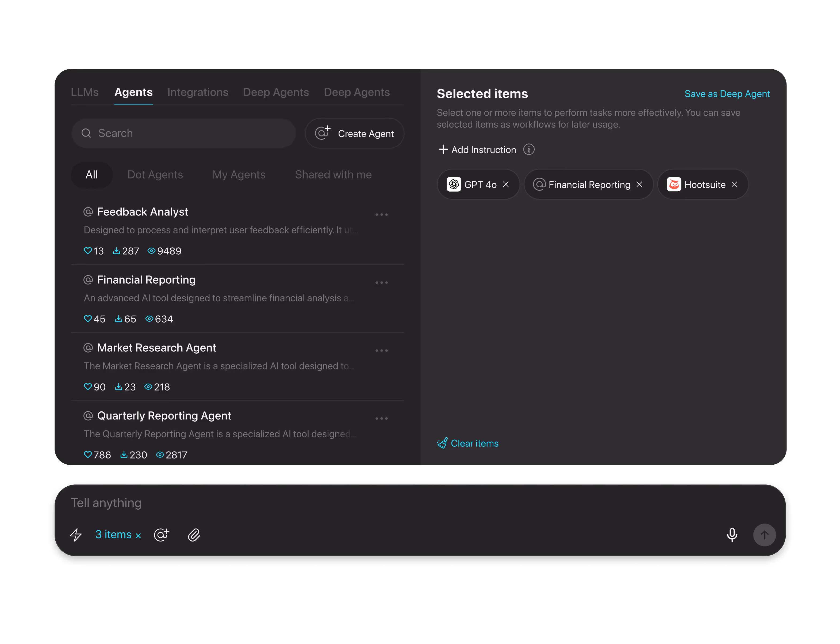Remove GPT 4o from selected items
The width and height of the screenshot is (840, 644).
[x=506, y=184]
